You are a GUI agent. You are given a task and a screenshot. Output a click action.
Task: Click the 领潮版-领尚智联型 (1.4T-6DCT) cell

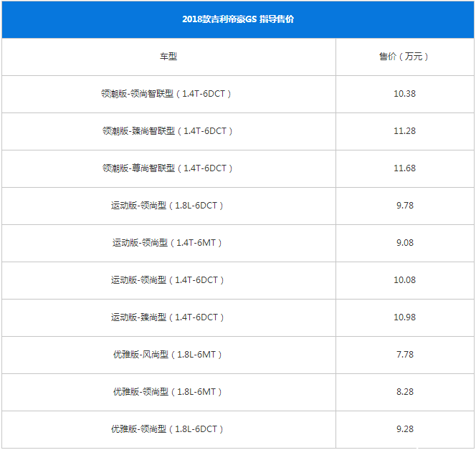point(168,94)
